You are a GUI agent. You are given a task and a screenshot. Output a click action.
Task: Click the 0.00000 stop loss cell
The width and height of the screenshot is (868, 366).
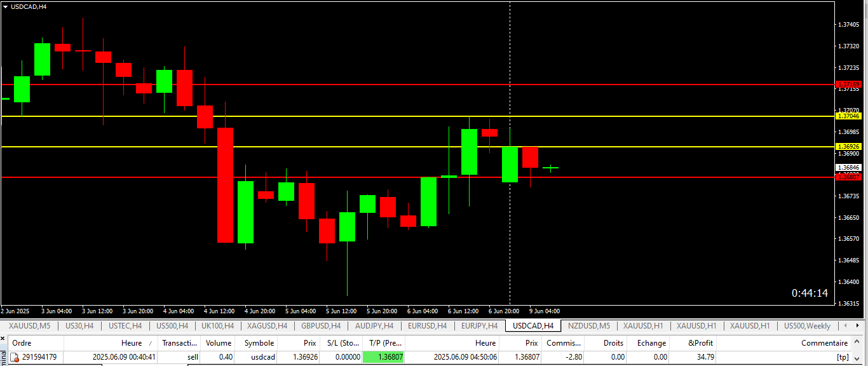point(348,357)
